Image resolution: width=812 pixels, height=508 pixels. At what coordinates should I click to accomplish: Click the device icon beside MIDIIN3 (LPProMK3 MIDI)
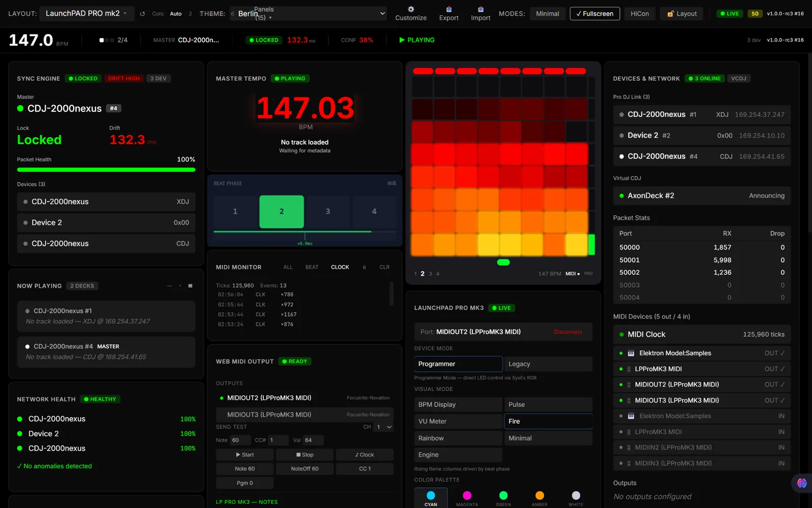click(x=629, y=463)
